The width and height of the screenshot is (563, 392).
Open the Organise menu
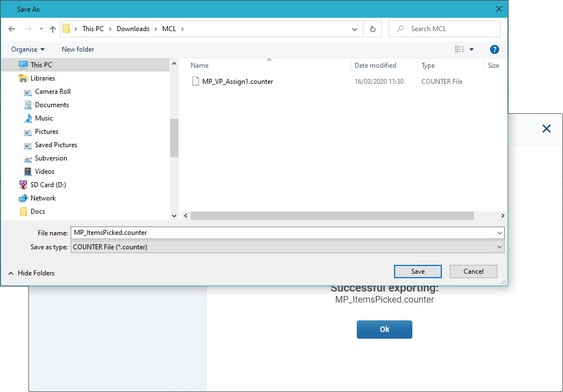click(28, 49)
